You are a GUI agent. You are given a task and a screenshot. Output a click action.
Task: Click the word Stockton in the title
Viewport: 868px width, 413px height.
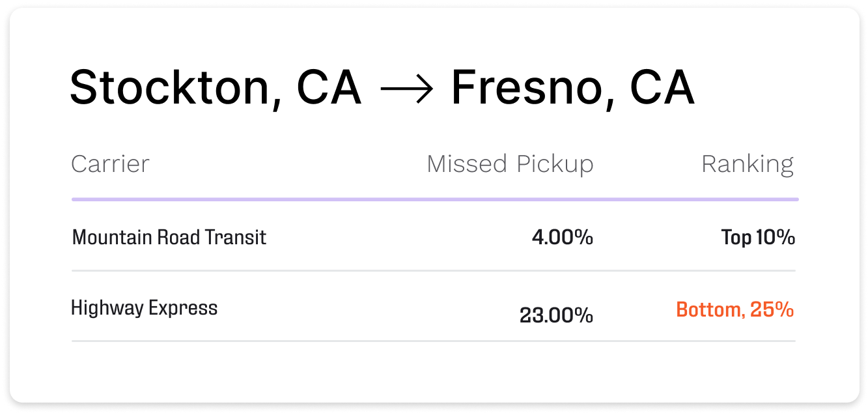171,88
